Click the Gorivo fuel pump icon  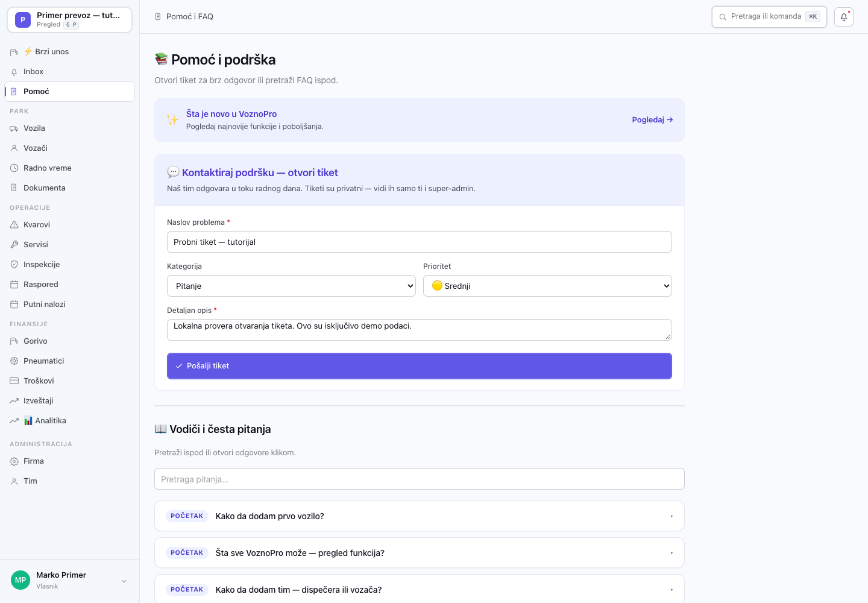[x=14, y=341]
